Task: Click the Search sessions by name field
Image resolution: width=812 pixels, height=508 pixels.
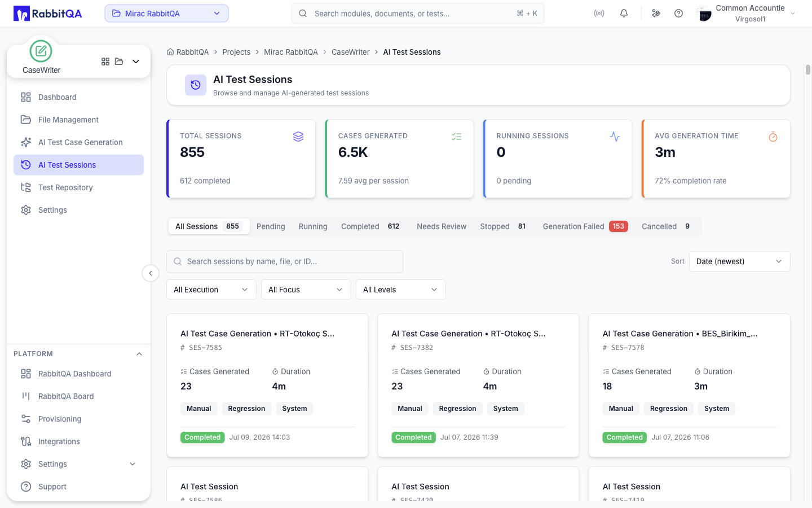Action: click(285, 261)
